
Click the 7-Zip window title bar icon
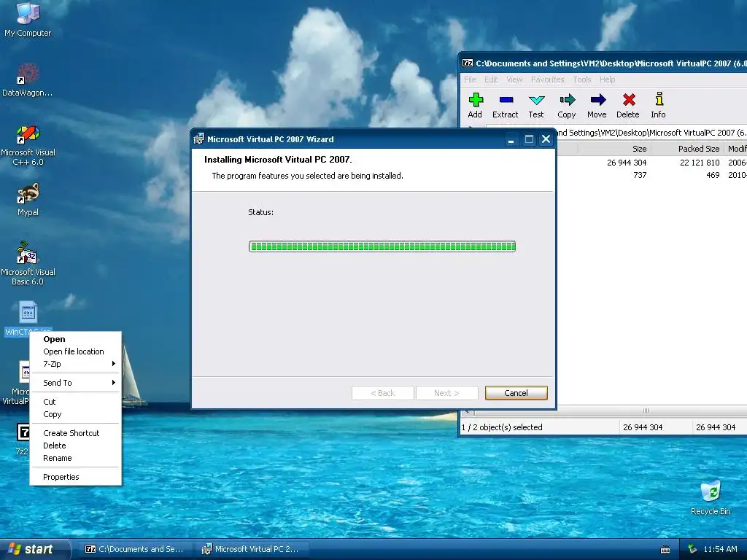468,63
